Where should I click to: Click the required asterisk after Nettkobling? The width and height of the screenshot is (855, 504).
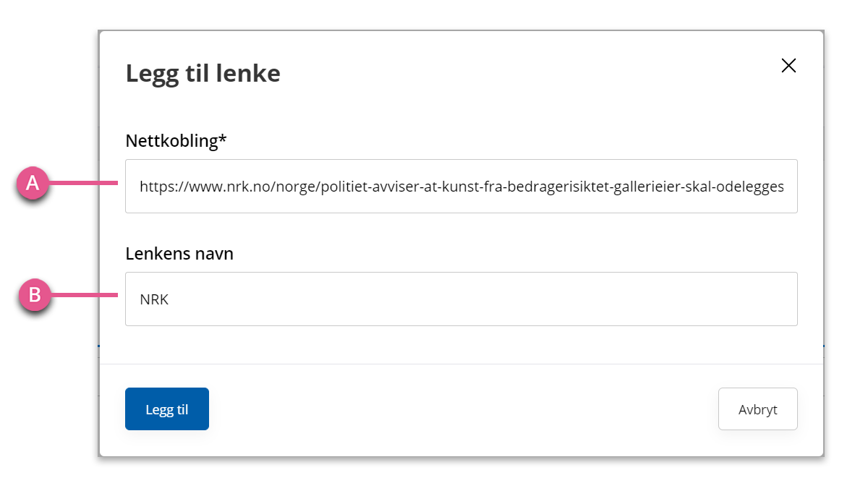(223, 138)
